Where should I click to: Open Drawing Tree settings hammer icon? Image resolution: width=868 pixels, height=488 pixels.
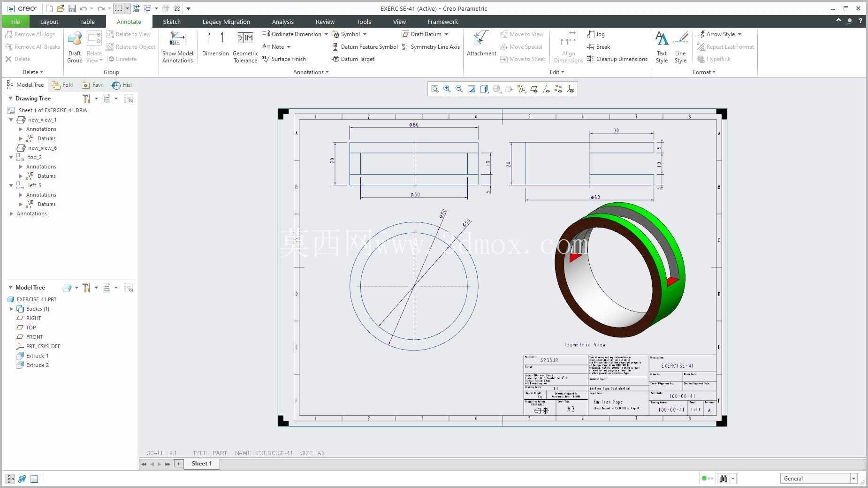pos(86,99)
